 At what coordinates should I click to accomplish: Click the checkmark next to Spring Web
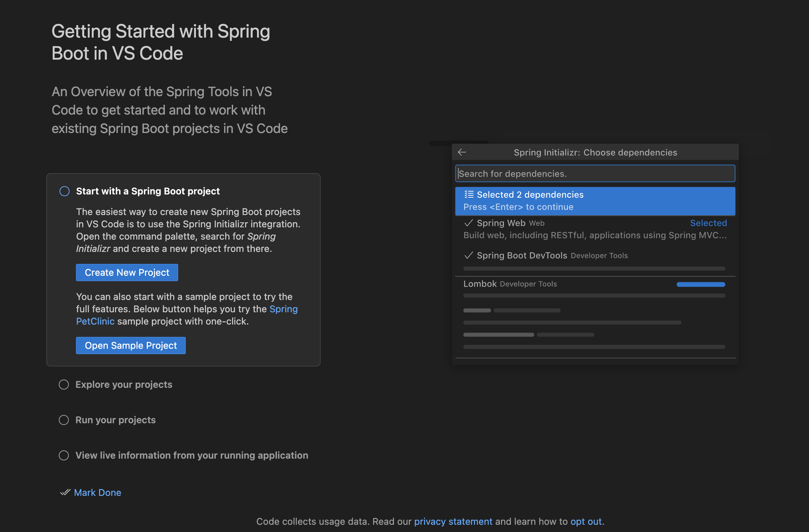[468, 223]
